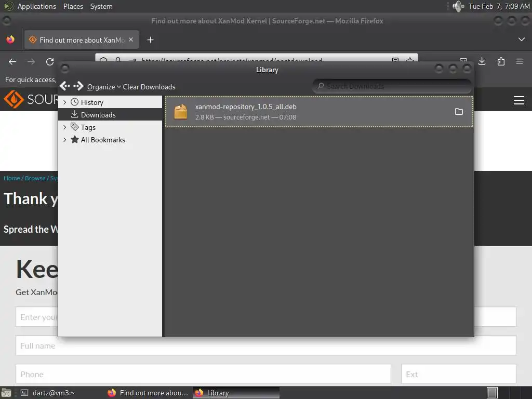Open containing folder of downloaded file
Image resolution: width=532 pixels, height=399 pixels.
click(x=459, y=112)
